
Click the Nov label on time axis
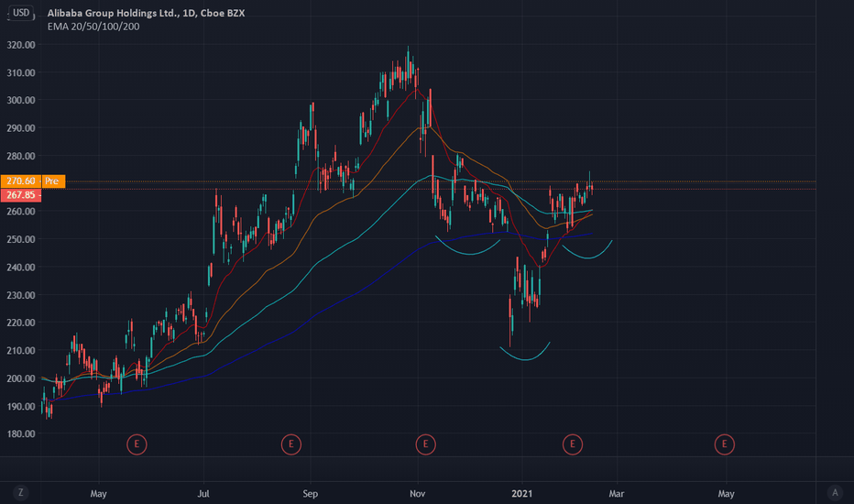[417, 494]
